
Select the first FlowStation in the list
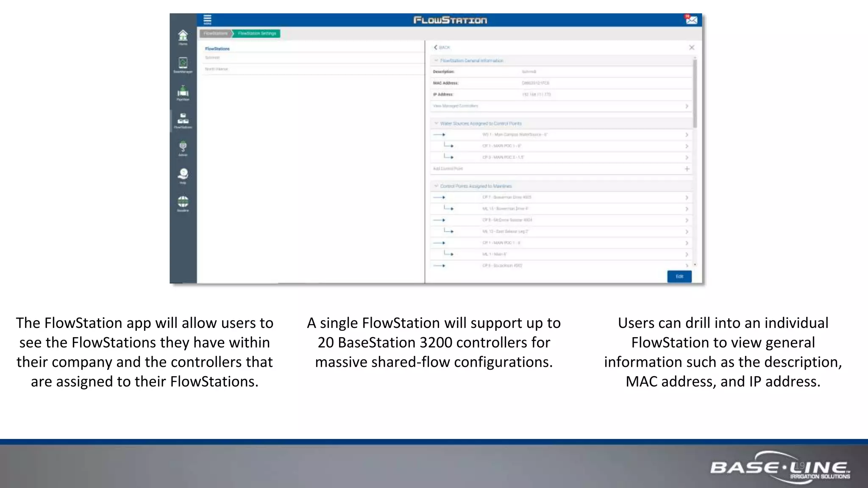point(313,58)
